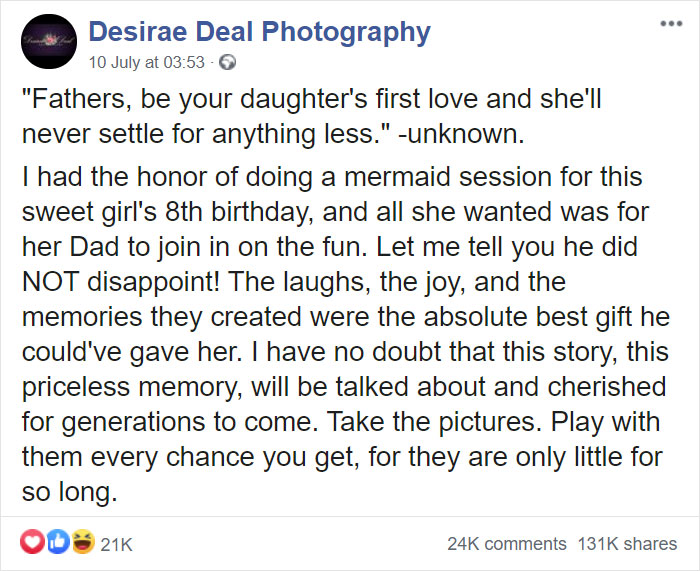Click the blue thumbs-up Like reaction icon
The height and width of the screenshot is (571, 700).
click(x=58, y=542)
